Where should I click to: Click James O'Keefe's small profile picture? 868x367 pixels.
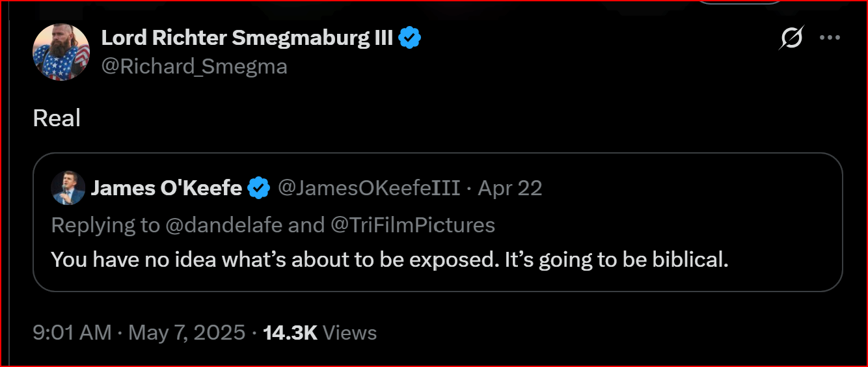(x=66, y=188)
